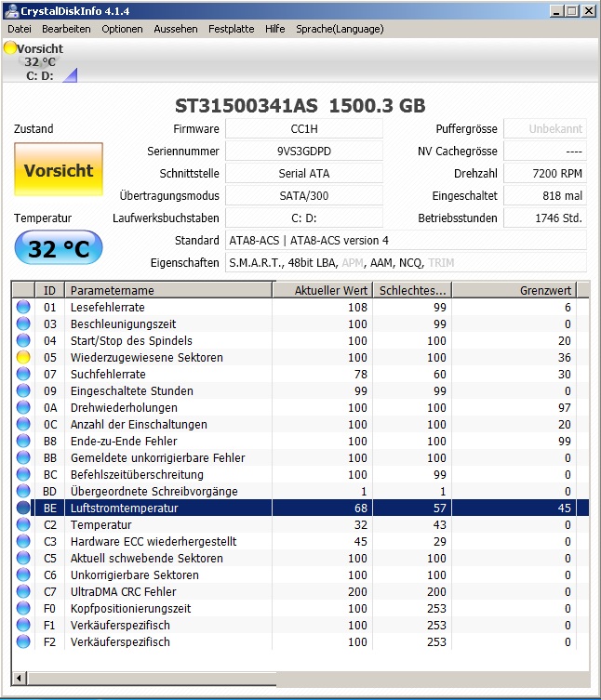Click the status dot for Suchfehlerrate
Viewport: 601px width, 700px height.
[23, 374]
